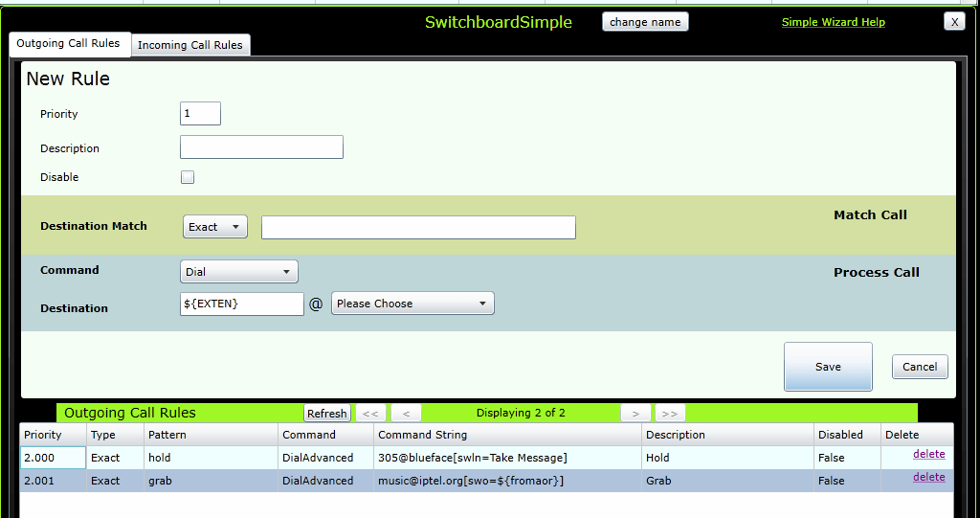Focus the Description text box
Viewport: 980px width, 518px height.
pos(261,147)
